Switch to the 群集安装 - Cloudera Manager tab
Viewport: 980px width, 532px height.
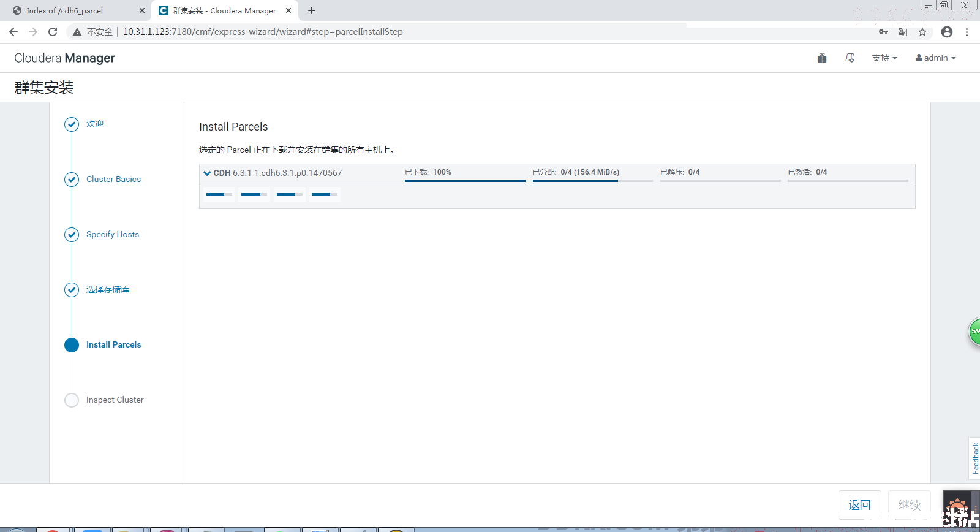tap(224, 10)
